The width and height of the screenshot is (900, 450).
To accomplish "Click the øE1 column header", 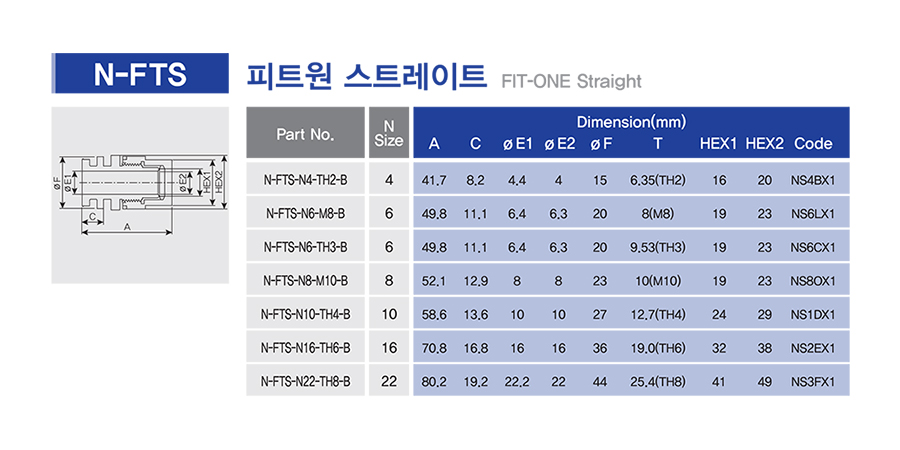I will pyautogui.click(x=518, y=144).
